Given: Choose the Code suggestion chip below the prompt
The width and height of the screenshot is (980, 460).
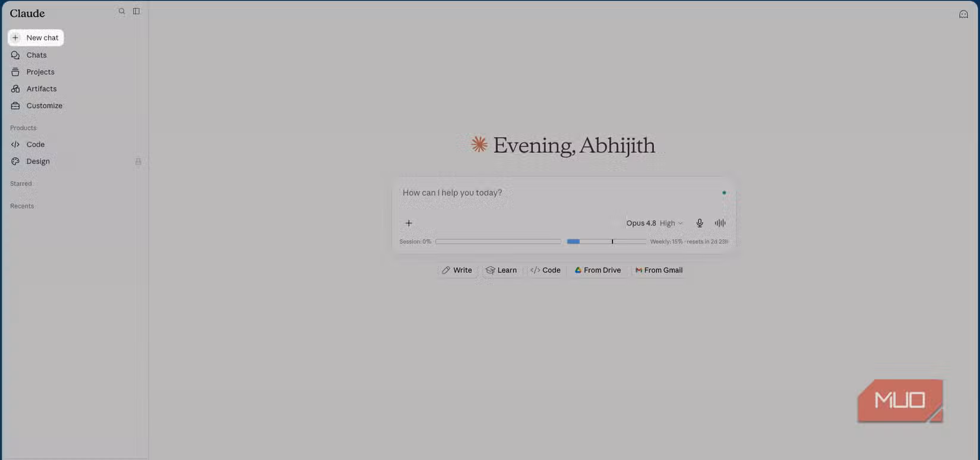Looking at the screenshot, I should pyautogui.click(x=545, y=270).
